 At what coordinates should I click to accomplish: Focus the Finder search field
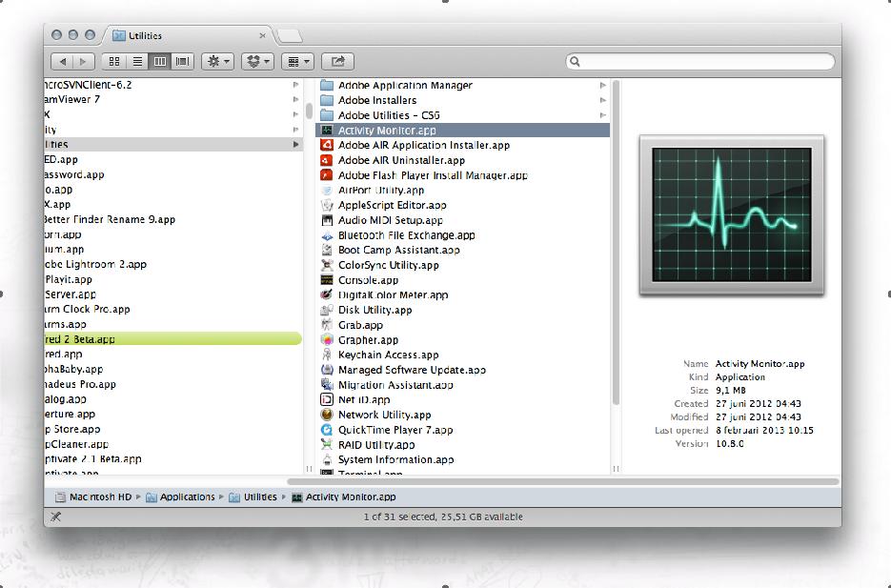click(x=700, y=61)
